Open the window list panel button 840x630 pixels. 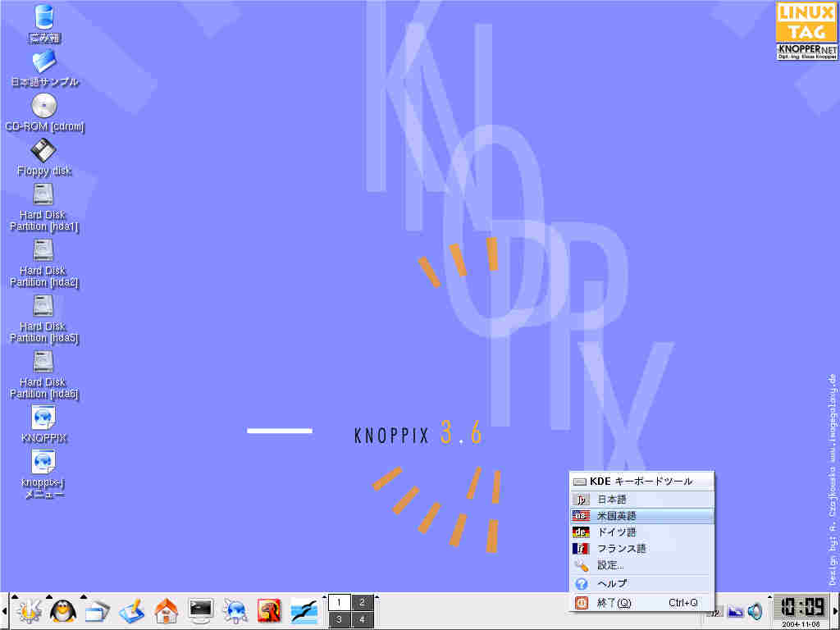coord(97,611)
